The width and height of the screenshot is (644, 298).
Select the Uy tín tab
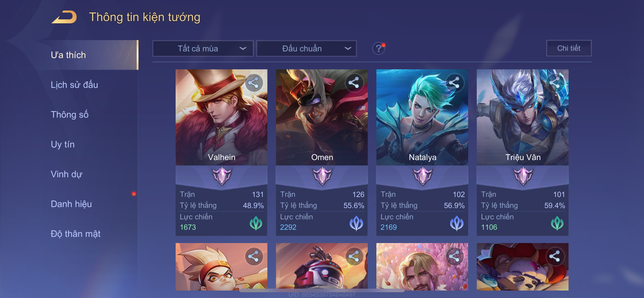pos(63,144)
